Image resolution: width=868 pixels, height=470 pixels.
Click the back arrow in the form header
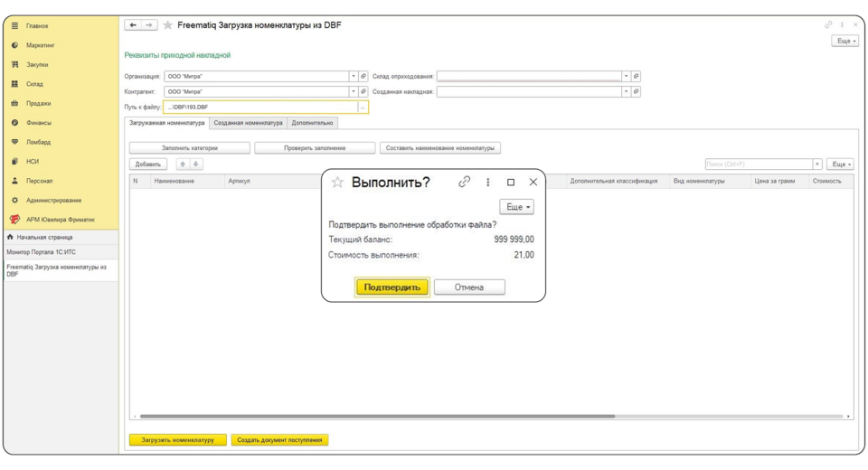pyautogui.click(x=133, y=25)
